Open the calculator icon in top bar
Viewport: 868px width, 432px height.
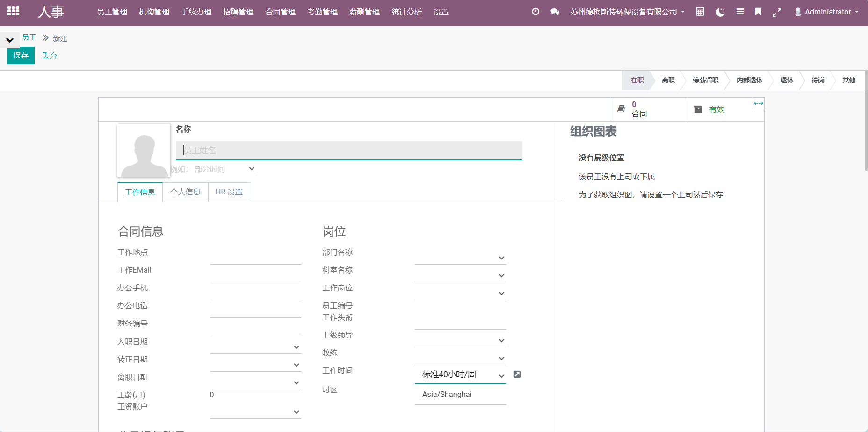(x=700, y=12)
